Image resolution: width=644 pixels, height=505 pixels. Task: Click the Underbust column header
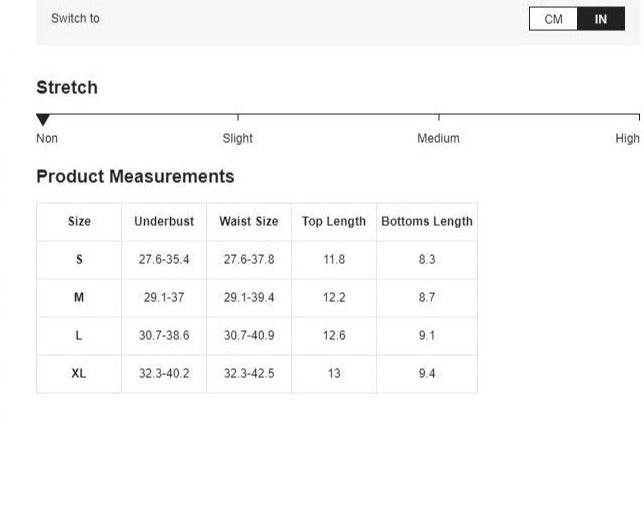pyautogui.click(x=164, y=221)
